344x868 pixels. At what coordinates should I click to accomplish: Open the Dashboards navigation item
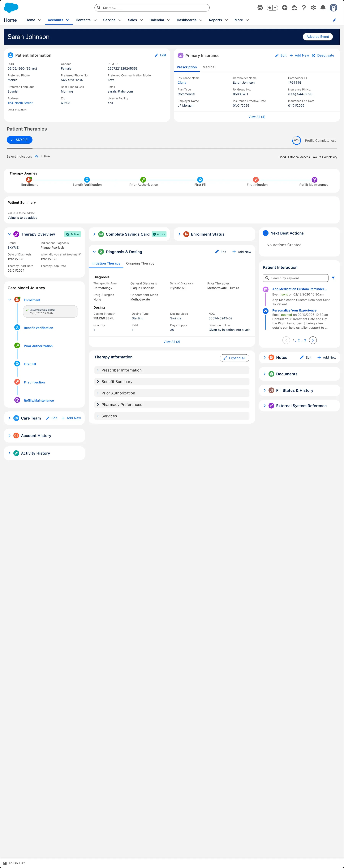(187, 20)
